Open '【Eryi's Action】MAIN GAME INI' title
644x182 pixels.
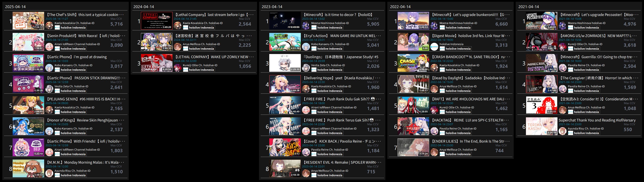[x=342, y=36]
